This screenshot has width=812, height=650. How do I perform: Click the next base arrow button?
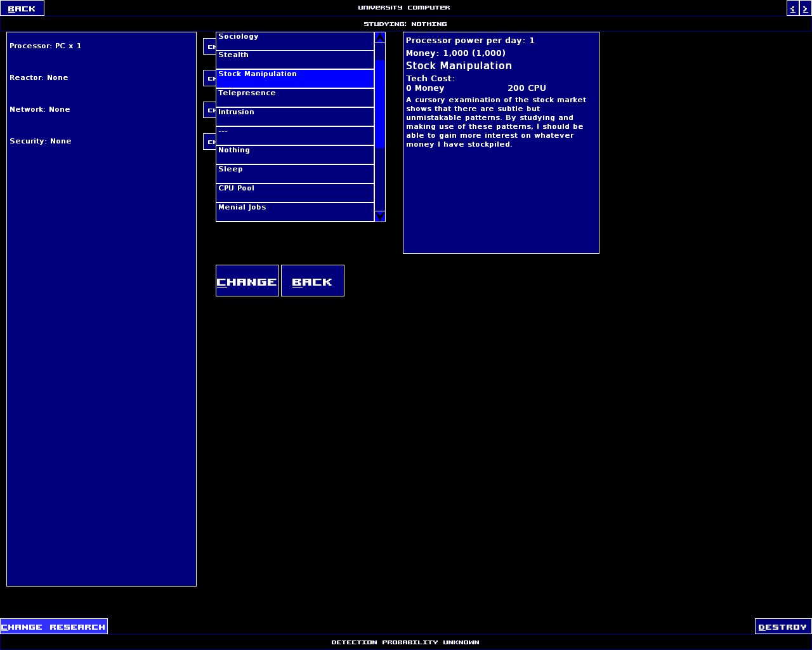point(805,8)
